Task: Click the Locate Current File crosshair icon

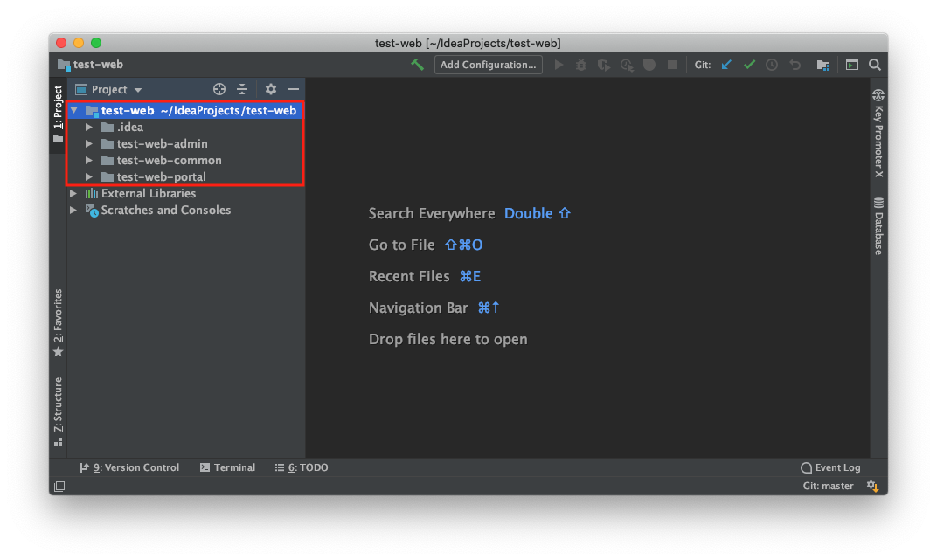Action: [x=219, y=90]
